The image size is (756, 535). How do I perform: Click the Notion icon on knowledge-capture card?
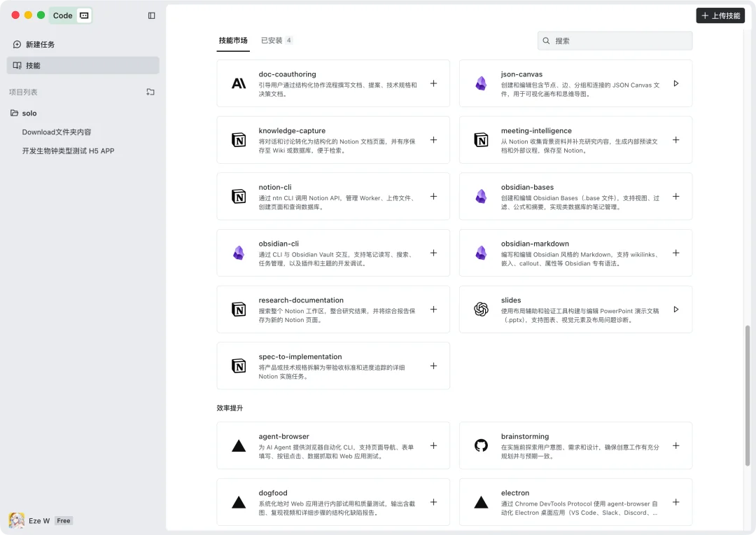tap(239, 140)
